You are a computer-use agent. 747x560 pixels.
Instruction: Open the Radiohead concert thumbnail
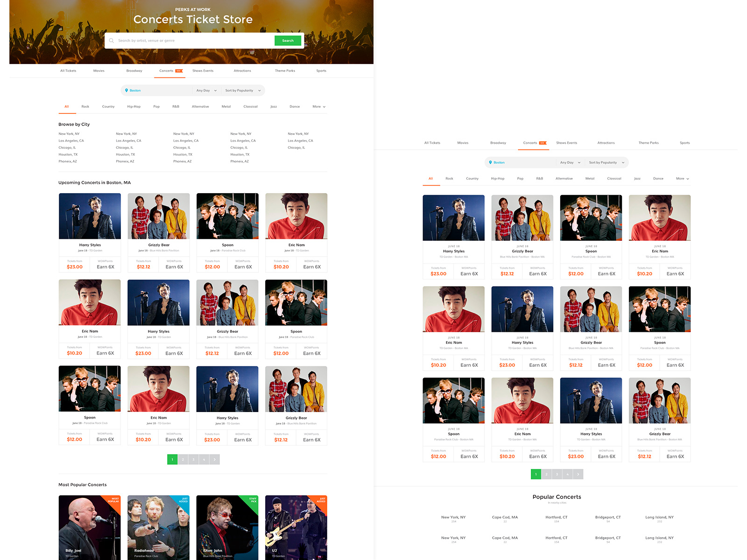coord(158,527)
